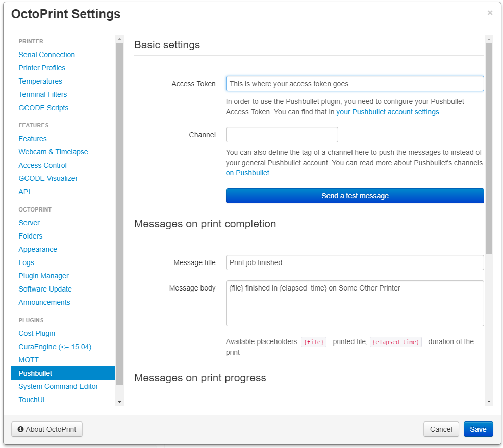503x448 pixels.
Task: Go to Plugin Manager
Action: pyautogui.click(x=44, y=276)
